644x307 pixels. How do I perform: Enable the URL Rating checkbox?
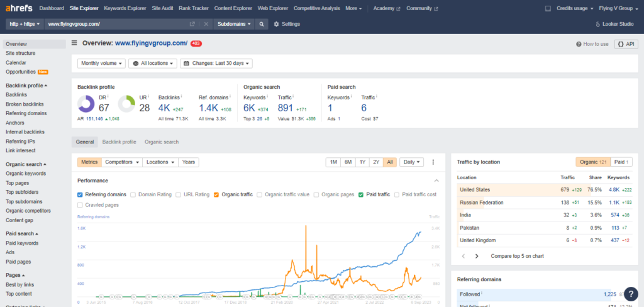[178, 194]
